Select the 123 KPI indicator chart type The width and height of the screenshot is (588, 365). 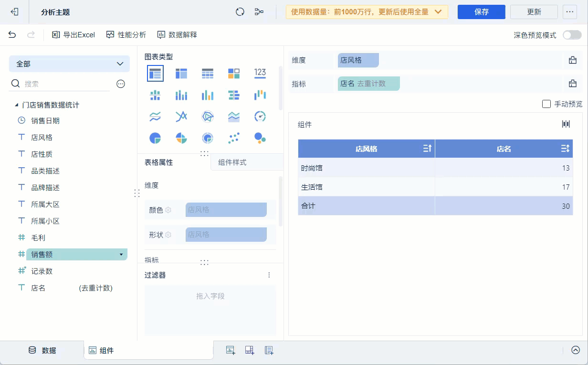pos(260,73)
